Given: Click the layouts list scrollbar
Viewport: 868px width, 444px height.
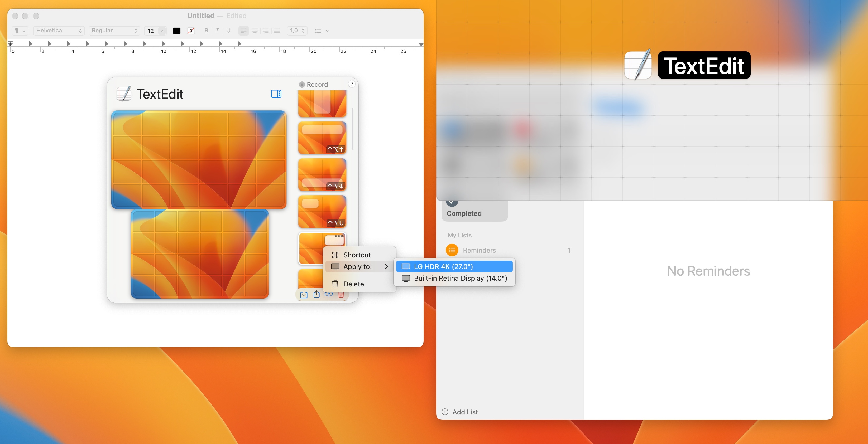Looking at the screenshot, I should [352, 129].
